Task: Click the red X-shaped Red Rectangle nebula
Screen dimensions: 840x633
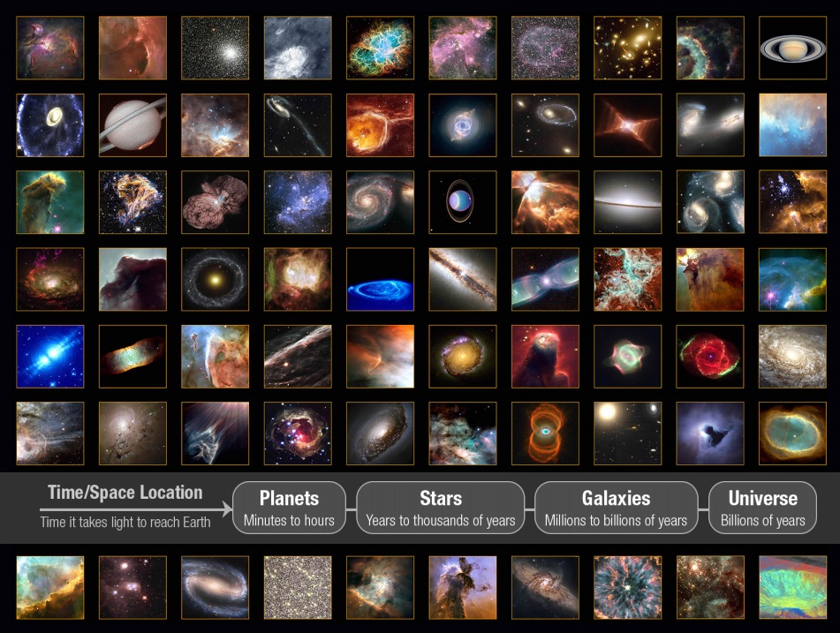Action: click(x=628, y=125)
